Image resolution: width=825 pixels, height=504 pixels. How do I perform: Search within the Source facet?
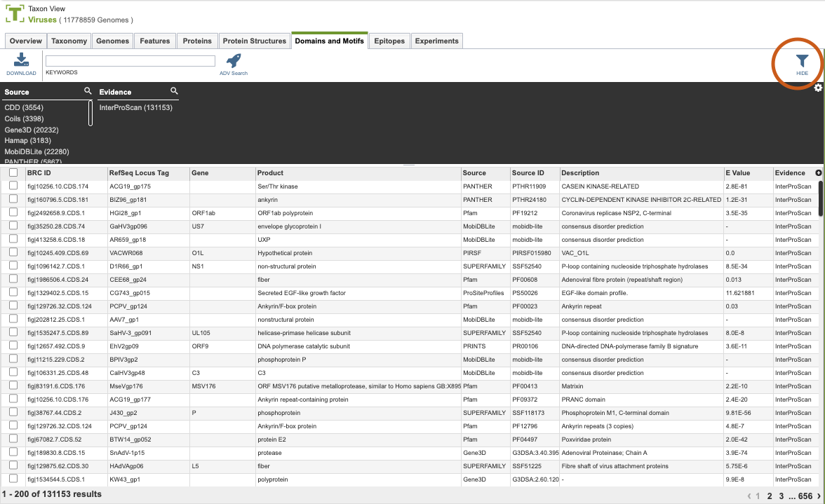88,91
